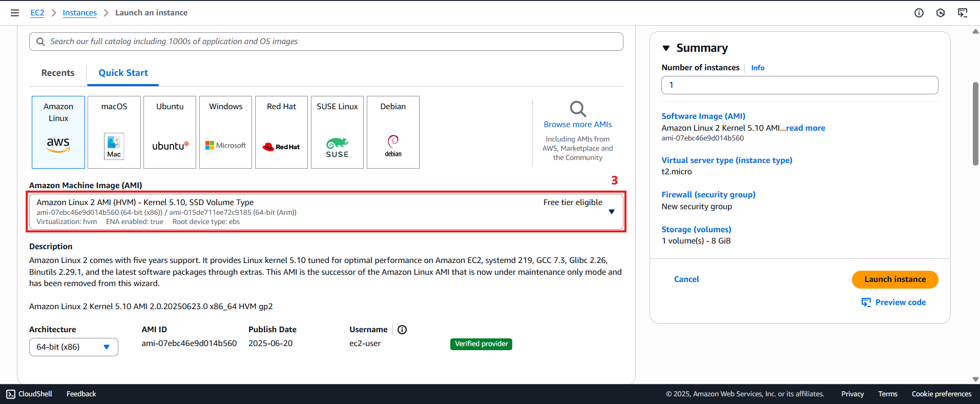Screen dimensions: 980x404
Task: Collapse the Summary panel triangle
Action: click(666, 48)
